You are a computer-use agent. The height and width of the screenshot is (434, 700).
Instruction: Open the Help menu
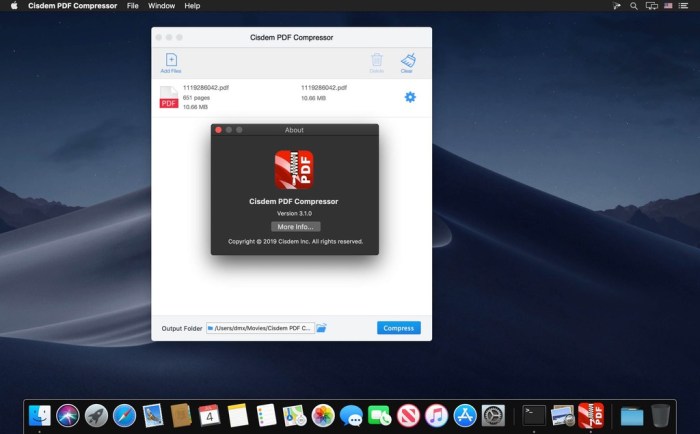(x=192, y=6)
